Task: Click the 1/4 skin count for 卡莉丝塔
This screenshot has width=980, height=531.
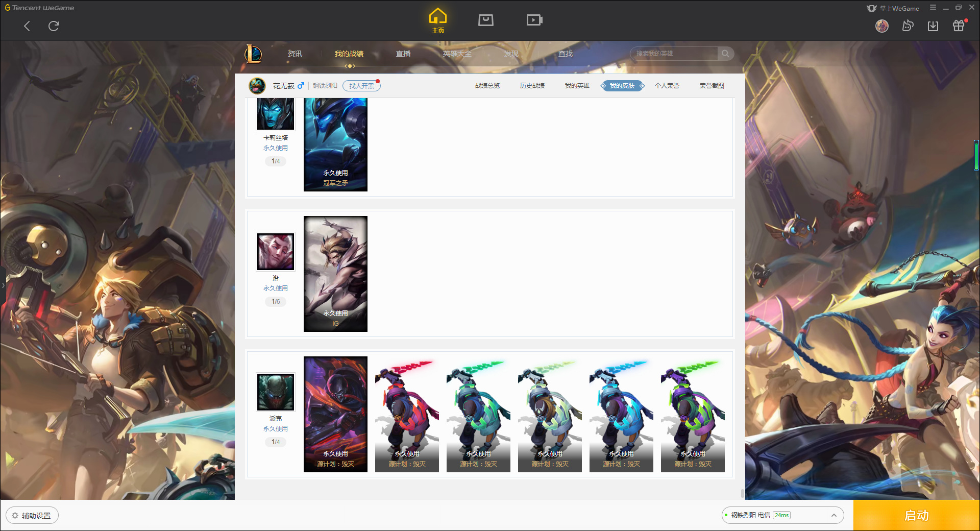Action: [276, 161]
